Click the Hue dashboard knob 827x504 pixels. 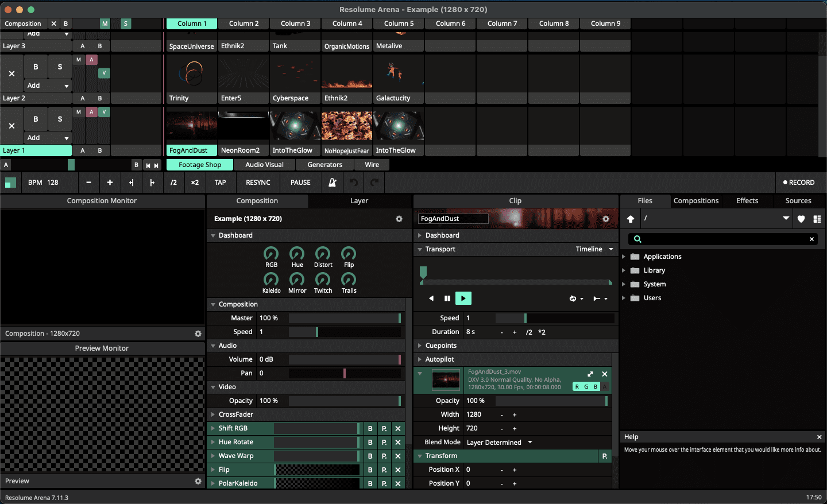pyautogui.click(x=297, y=253)
